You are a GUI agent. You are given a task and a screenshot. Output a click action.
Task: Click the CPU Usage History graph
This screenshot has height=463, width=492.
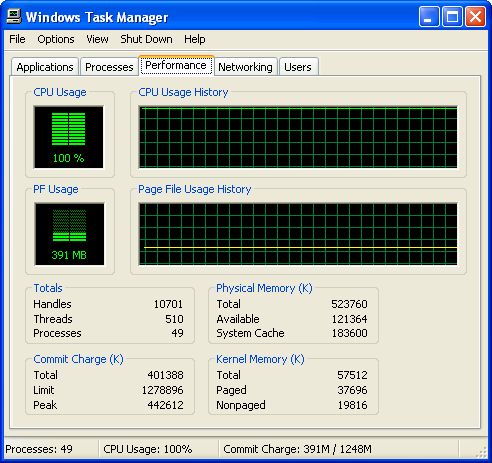point(298,137)
